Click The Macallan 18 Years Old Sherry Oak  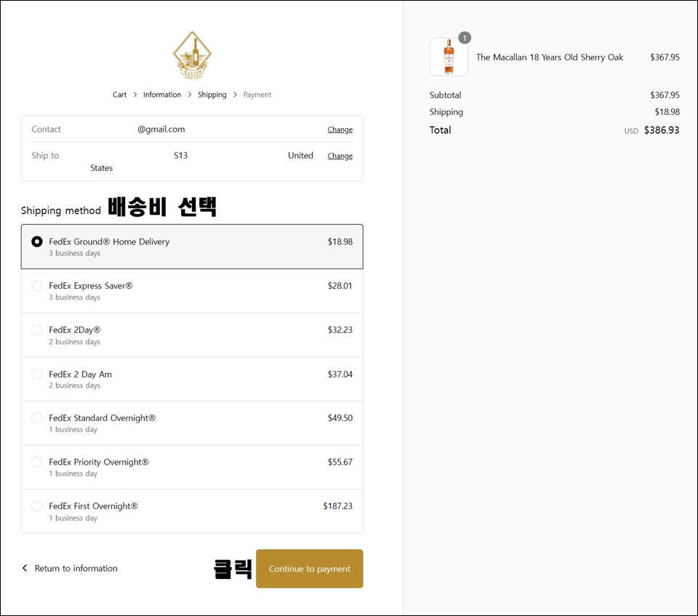[550, 57]
